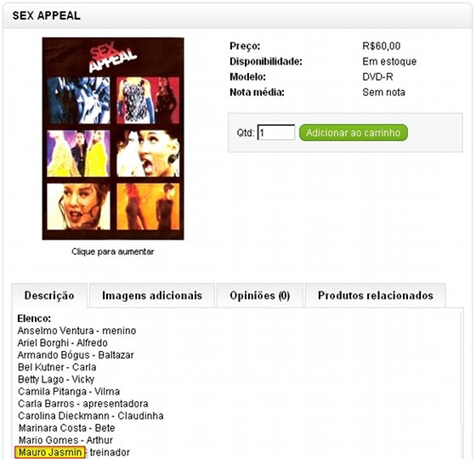476x459 pixels.
Task: Select the 'Em estoque' availability text
Action: tap(389, 61)
